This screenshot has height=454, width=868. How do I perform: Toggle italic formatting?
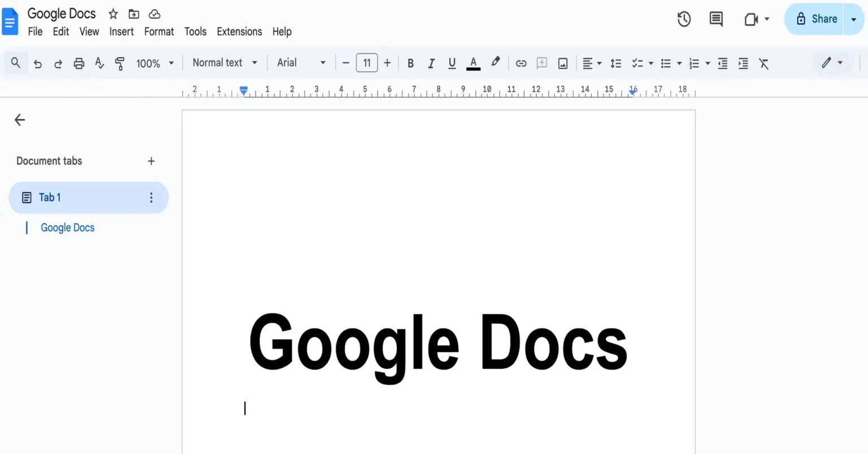431,63
